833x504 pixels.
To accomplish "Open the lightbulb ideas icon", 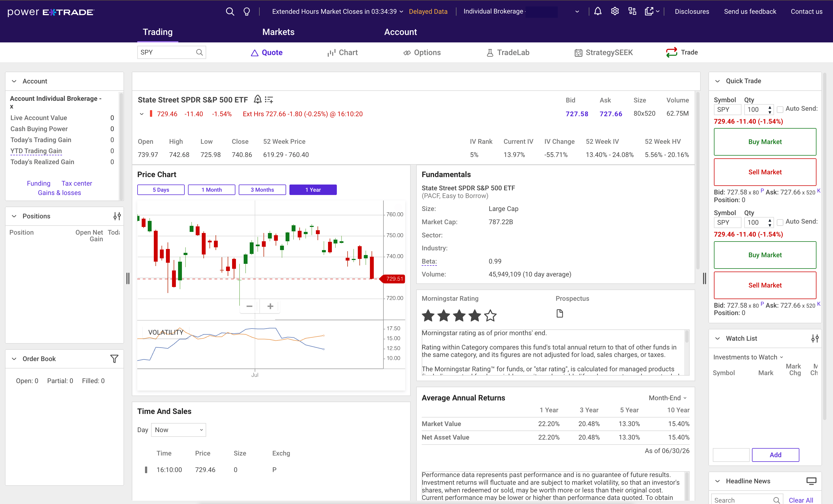I will [x=247, y=12].
